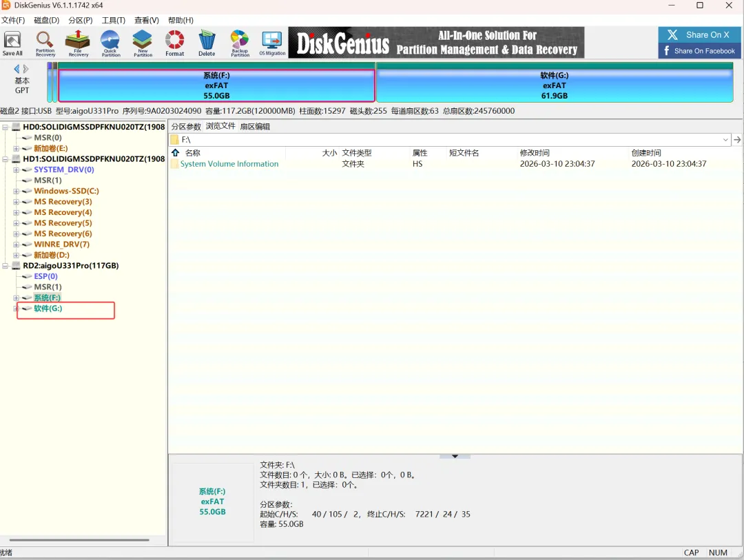Click the Format toolbar icon
Viewport: 744px width, 560px height.
[174, 43]
